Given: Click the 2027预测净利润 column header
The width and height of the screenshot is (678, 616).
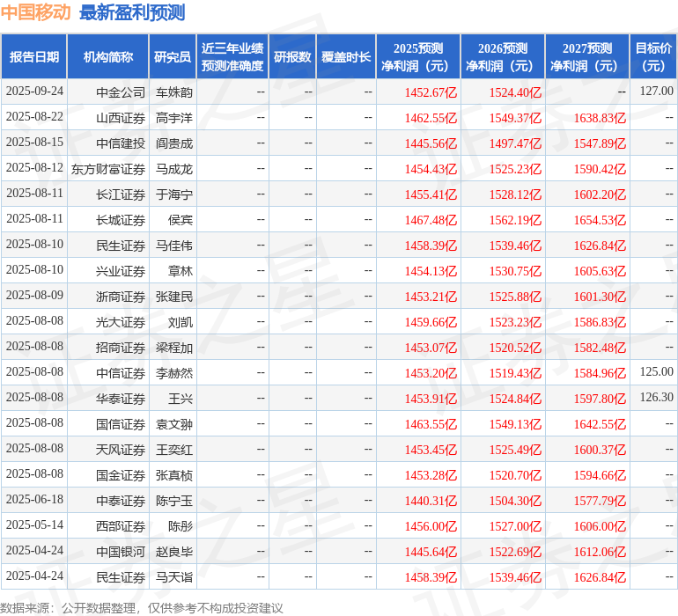Looking at the screenshot, I should [x=586, y=57].
